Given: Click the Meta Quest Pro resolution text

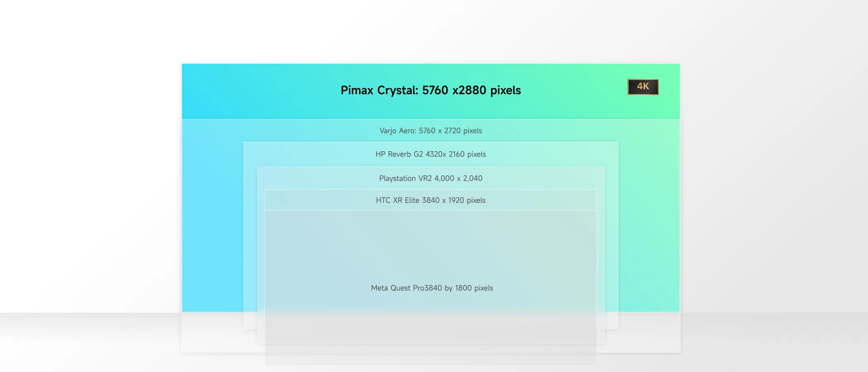Looking at the screenshot, I should pyautogui.click(x=432, y=288).
